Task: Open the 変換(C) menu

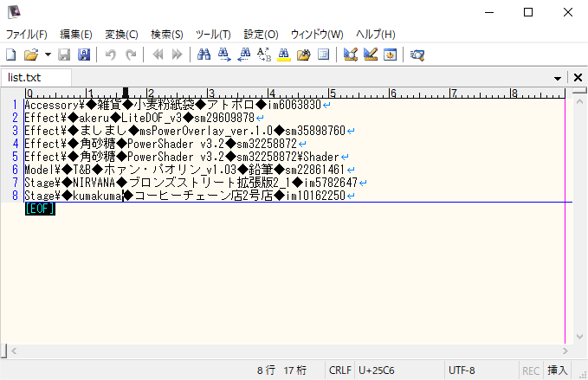Action: pos(121,35)
